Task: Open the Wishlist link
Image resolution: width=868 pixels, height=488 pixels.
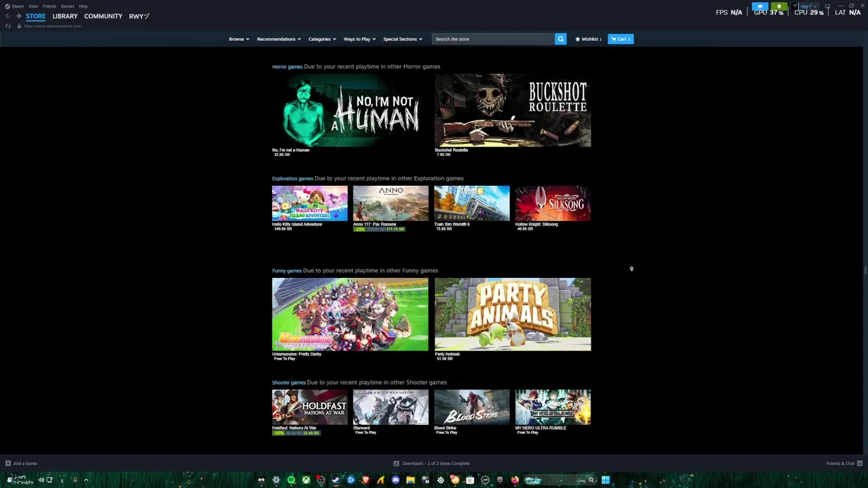Action: click(589, 39)
